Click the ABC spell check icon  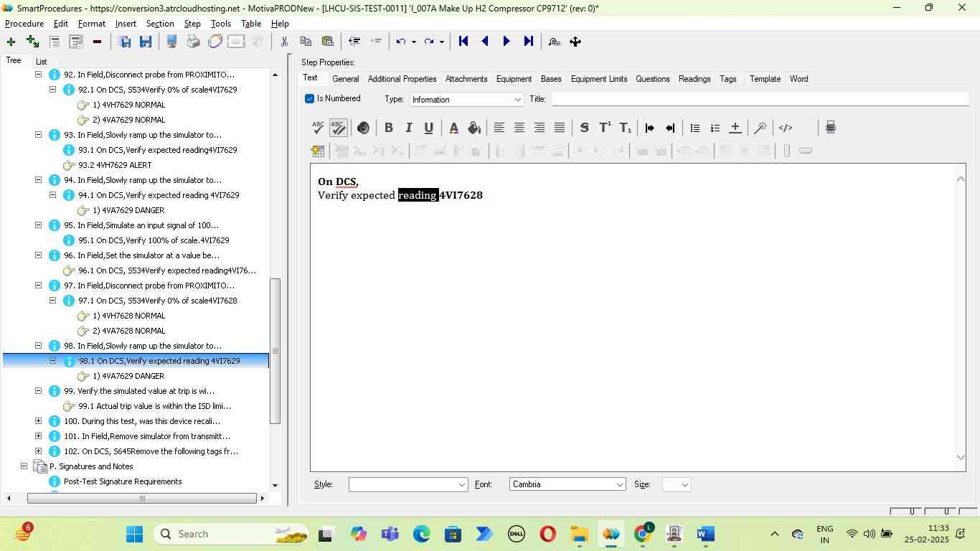pyautogui.click(x=318, y=128)
